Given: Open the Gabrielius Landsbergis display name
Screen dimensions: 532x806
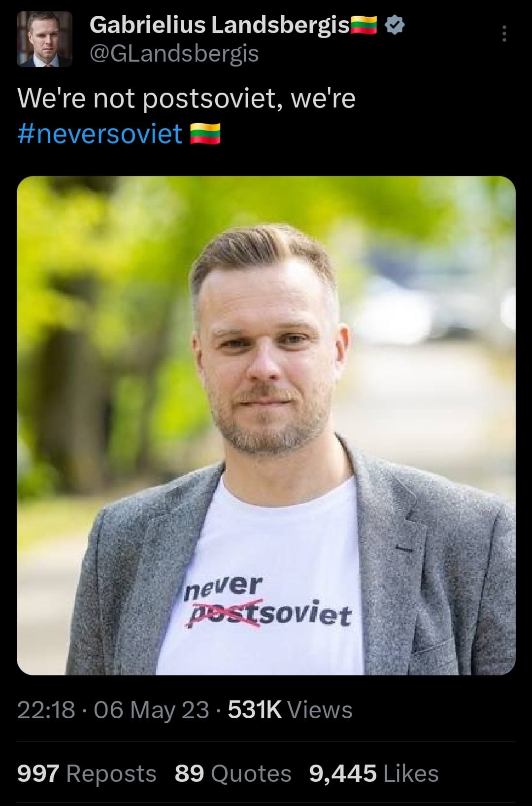Looking at the screenshot, I should tap(219, 25).
